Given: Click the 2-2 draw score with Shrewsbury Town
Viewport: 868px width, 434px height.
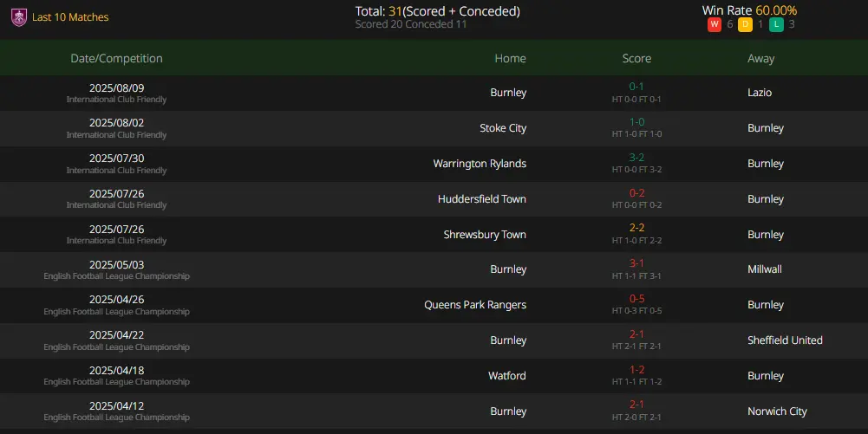Looking at the screenshot, I should tap(636, 228).
